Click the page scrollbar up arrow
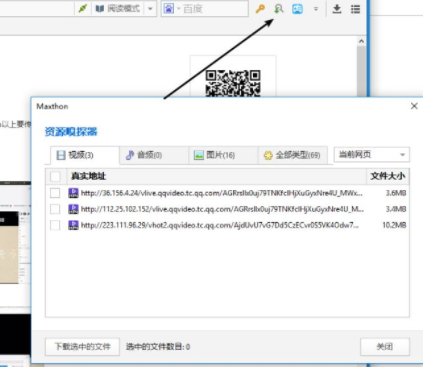425x367 pixels. coord(361,41)
